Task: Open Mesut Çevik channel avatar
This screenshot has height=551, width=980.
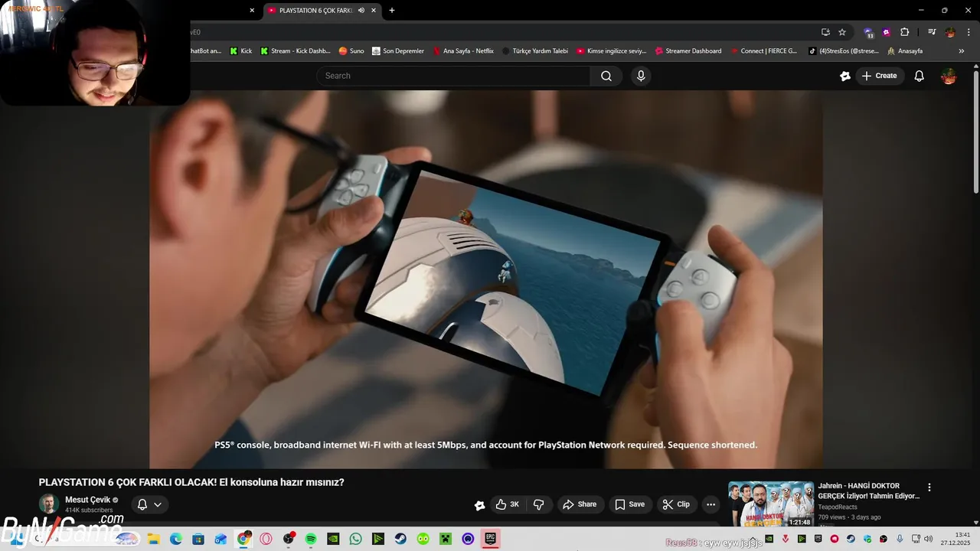Action: click(49, 504)
